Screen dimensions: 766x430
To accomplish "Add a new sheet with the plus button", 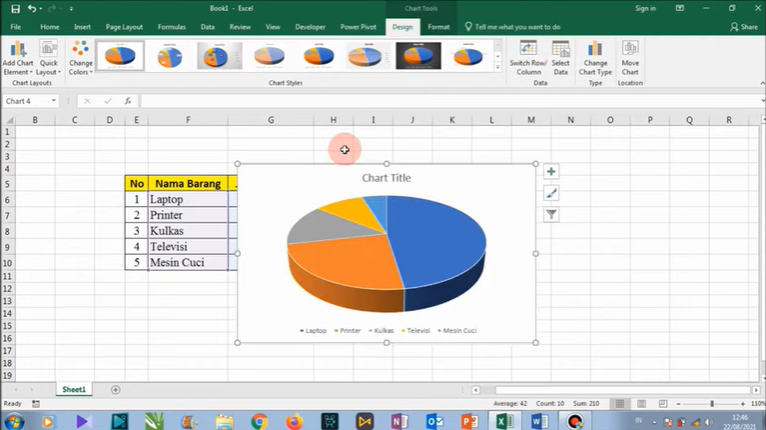I will tap(116, 389).
